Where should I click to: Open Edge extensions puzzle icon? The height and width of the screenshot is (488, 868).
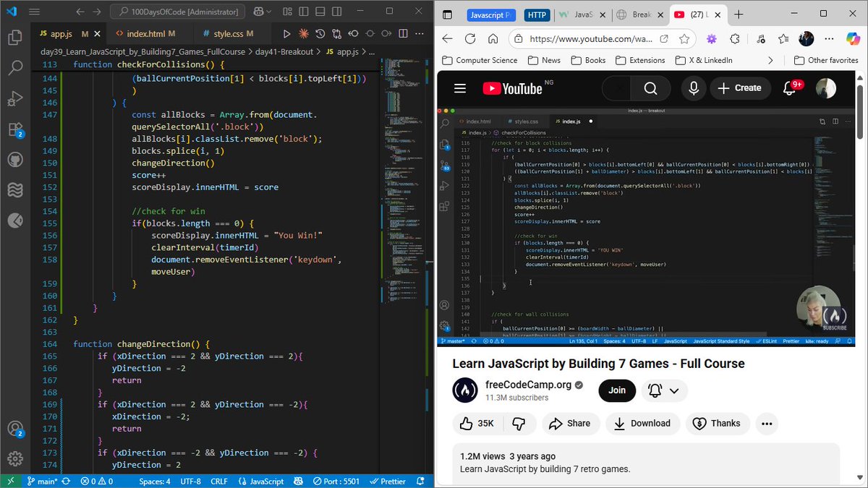click(735, 39)
